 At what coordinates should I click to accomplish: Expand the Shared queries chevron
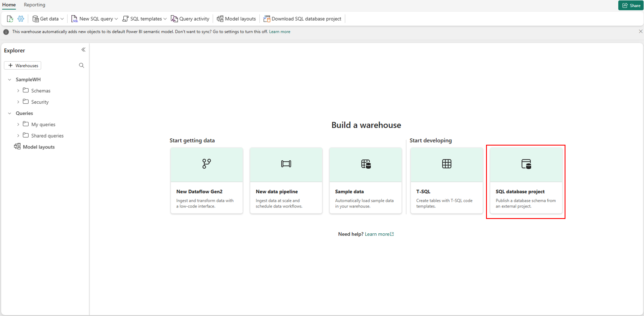18,136
